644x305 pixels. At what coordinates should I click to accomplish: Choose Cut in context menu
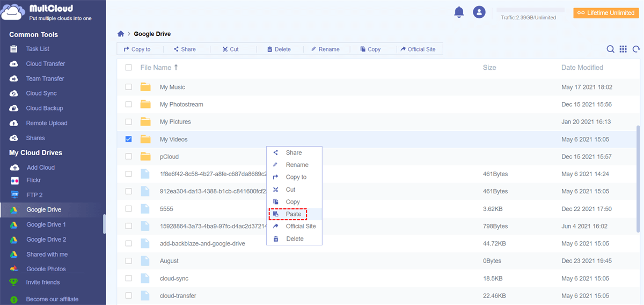point(294,190)
